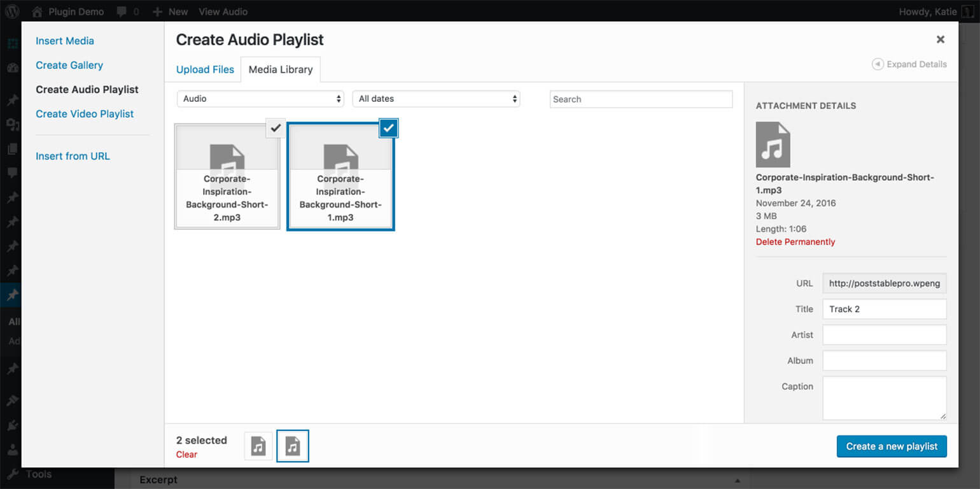This screenshot has height=489, width=980.
Task: Select the Media Library tab
Action: tap(280, 69)
